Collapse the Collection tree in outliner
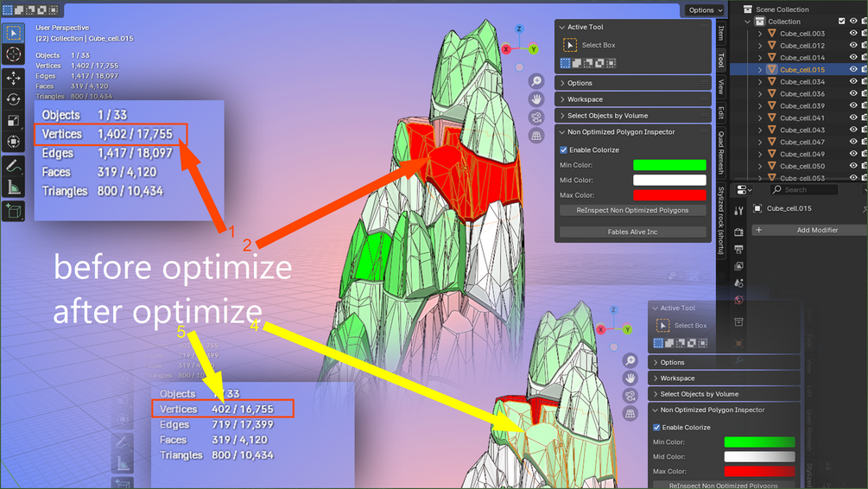 [x=748, y=22]
